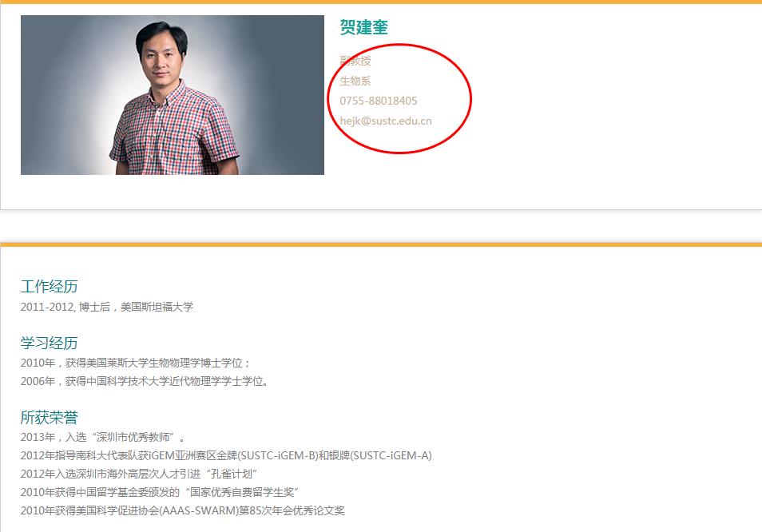Click the 所获荣誉 section heading
Image resolution: width=762 pixels, height=532 pixels.
pos(49,418)
